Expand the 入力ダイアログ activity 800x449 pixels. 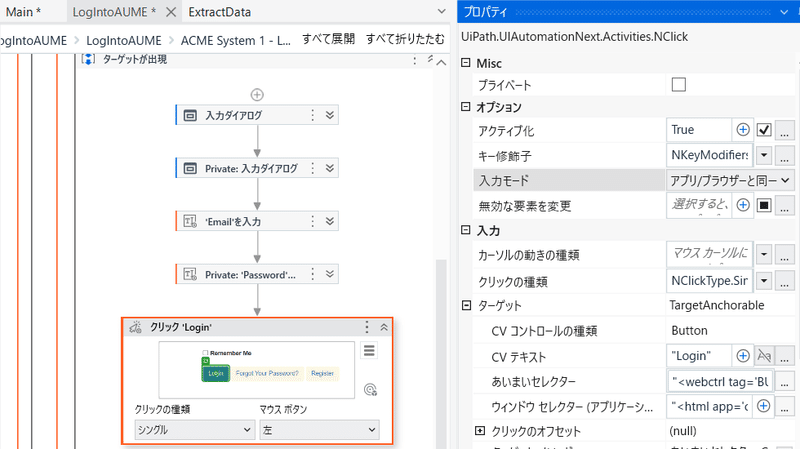pyautogui.click(x=330, y=115)
